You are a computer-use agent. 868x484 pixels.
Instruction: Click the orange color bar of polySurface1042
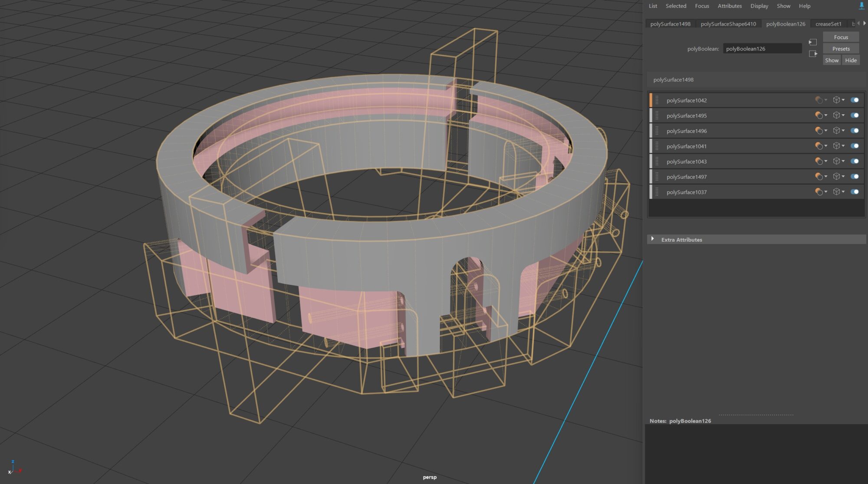click(651, 100)
